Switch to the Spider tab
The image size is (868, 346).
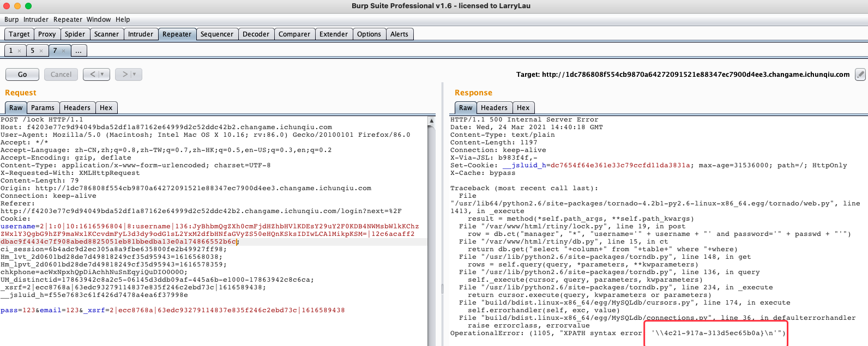pos(75,34)
